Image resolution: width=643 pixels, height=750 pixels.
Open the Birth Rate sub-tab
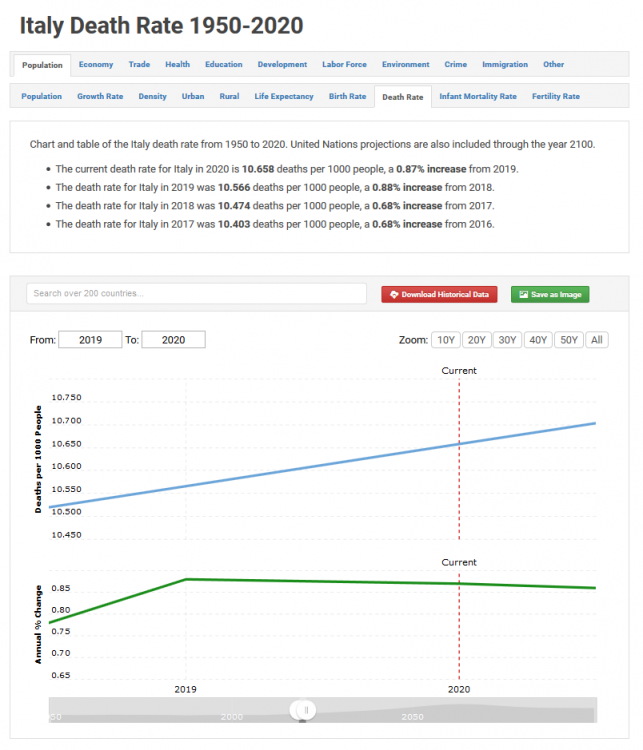pos(347,97)
